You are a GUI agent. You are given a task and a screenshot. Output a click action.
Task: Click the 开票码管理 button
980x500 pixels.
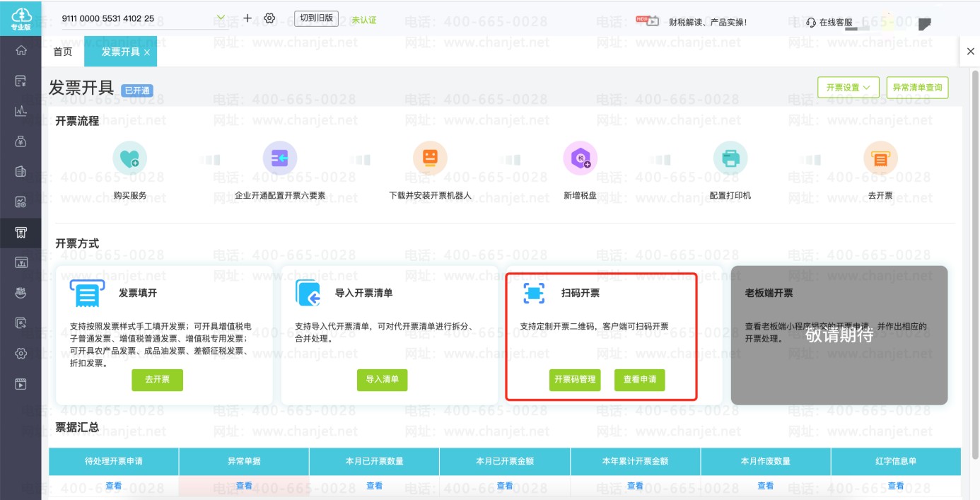tap(575, 380)
